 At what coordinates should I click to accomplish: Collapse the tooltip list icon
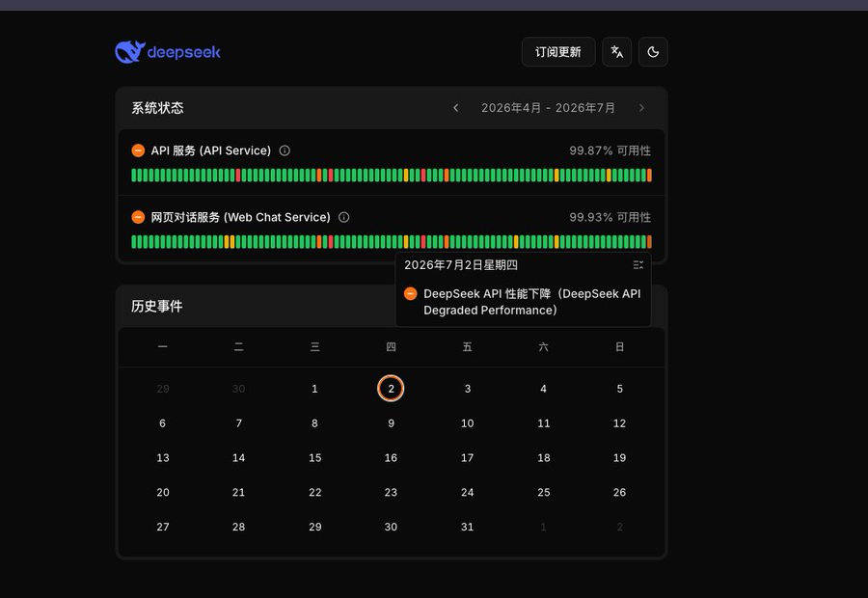coord(638,265)
